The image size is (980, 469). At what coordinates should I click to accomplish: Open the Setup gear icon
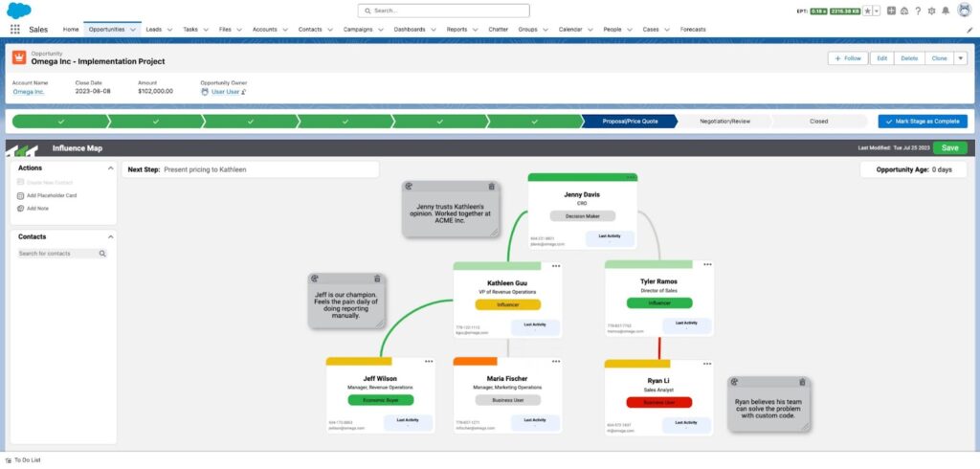(x=932, y=11)
